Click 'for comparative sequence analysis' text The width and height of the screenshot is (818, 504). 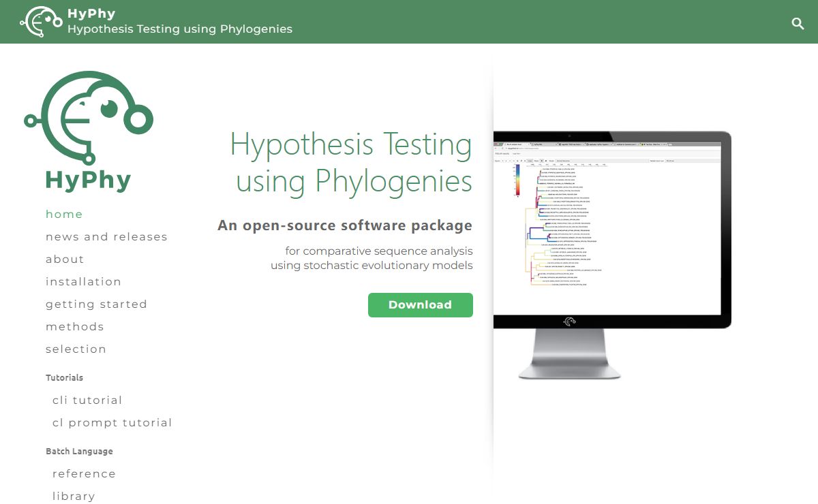[x=378, y=251]
